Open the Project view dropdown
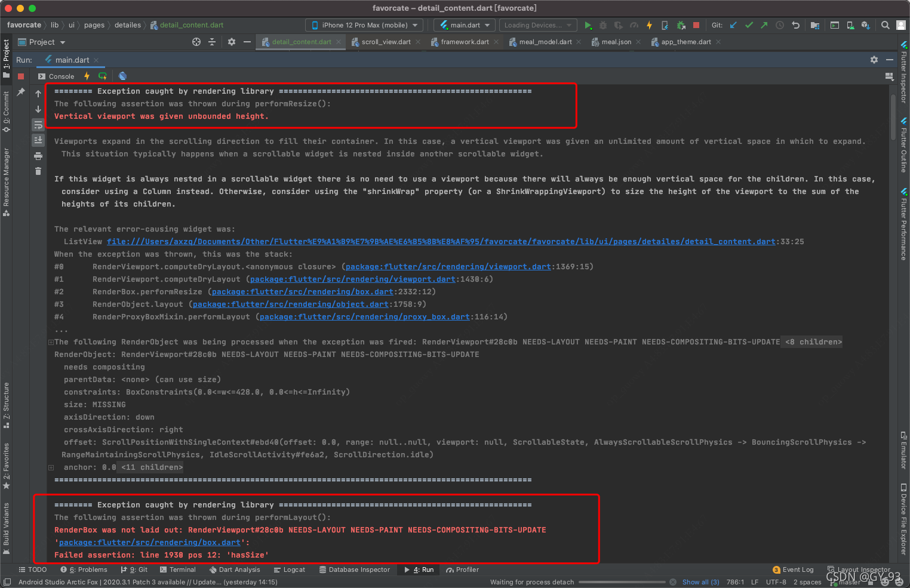910x588 pixels. point(42,42)
